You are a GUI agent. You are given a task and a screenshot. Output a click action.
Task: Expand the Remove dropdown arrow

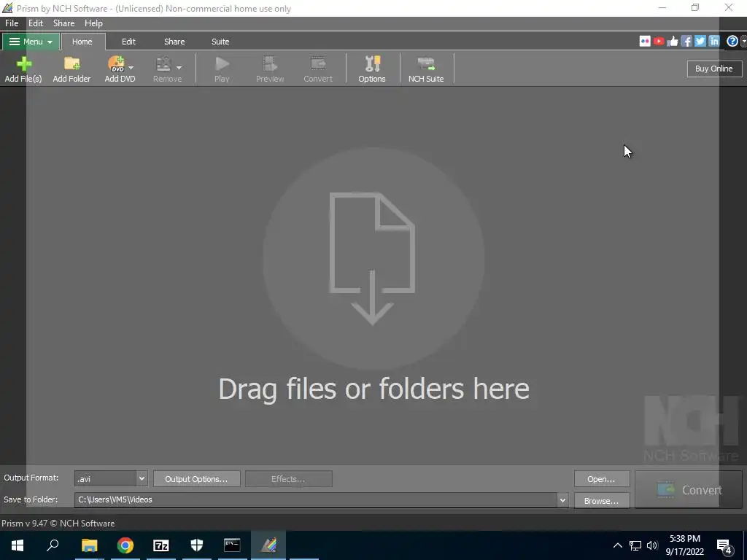pyautogui.click(x=179, y=68)
